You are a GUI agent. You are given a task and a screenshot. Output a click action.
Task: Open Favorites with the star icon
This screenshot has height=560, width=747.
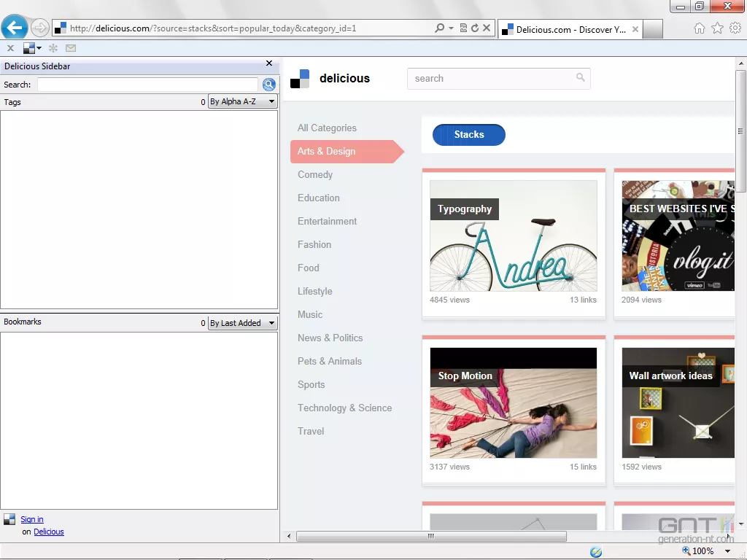click(x=719, y=27)
